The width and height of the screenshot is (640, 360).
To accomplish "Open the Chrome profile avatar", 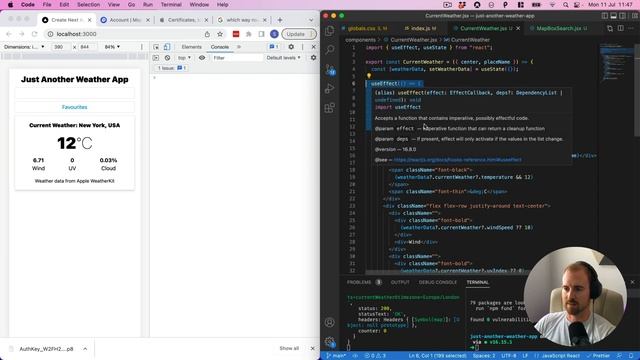I will click(x=274, y=34).
